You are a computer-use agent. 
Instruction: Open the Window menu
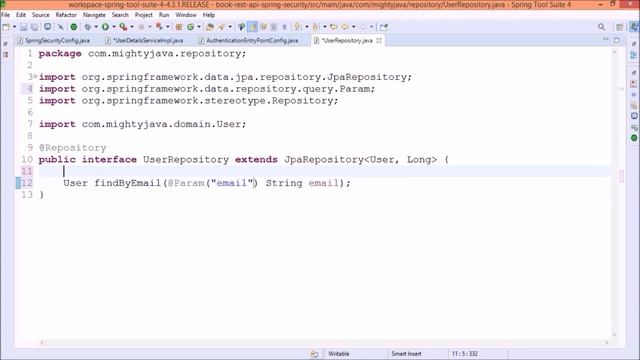tap(186, 15)
